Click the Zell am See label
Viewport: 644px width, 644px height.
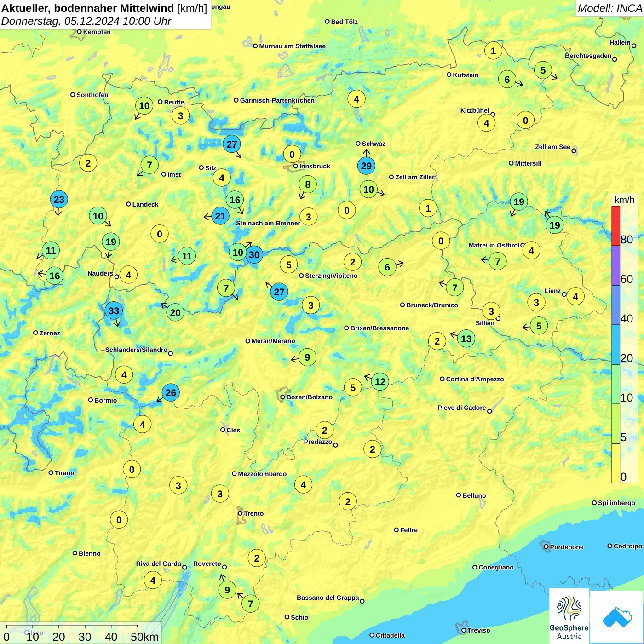[552, 147]
